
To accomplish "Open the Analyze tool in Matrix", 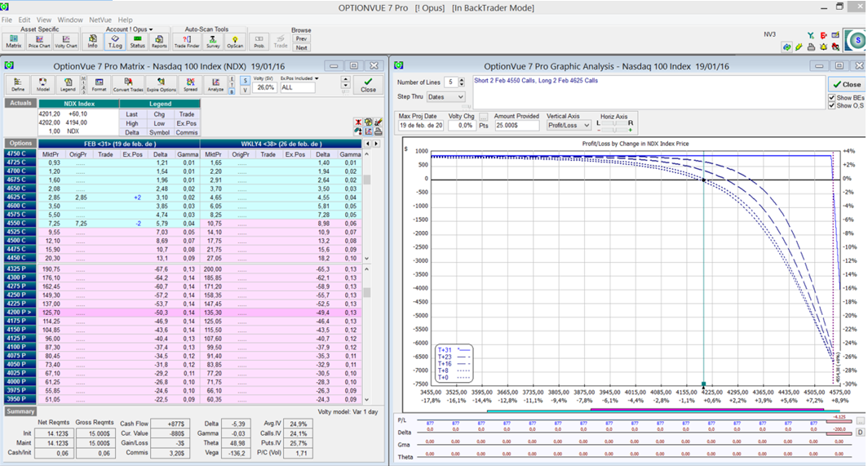I will pos(215,85).
